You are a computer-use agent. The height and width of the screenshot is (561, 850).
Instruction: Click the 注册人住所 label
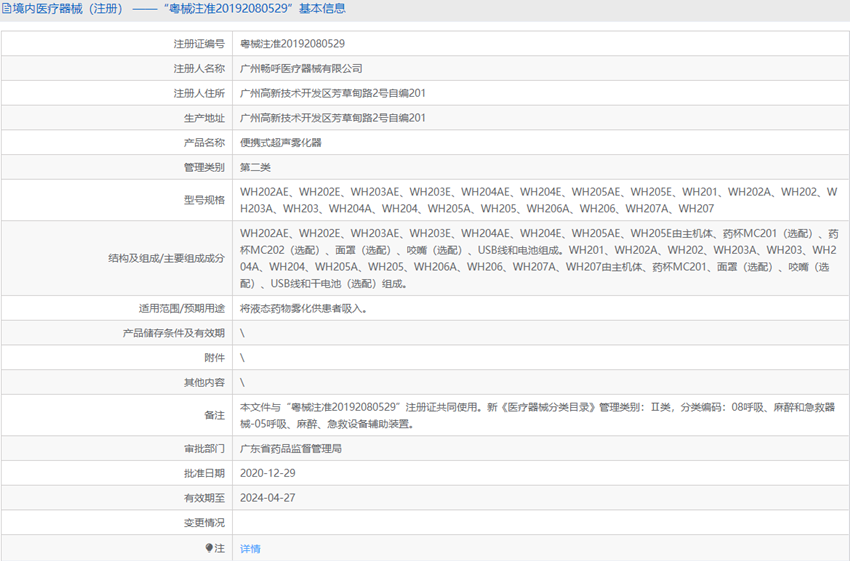click(199, 93)
